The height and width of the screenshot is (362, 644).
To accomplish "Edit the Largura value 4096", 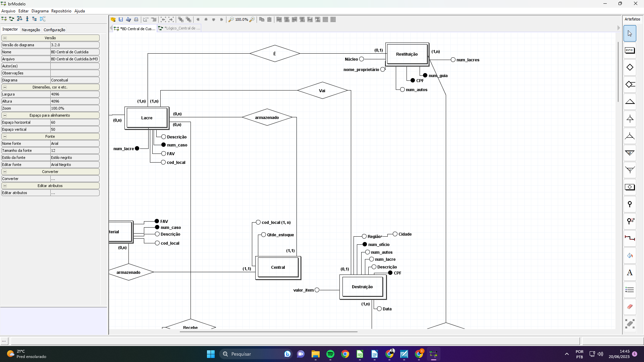I will tap(75, 94).
